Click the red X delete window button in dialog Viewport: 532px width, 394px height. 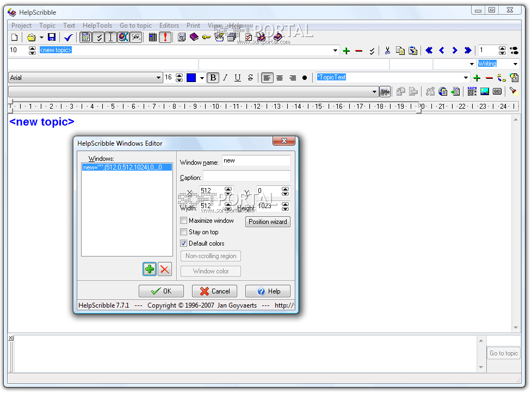165,269
